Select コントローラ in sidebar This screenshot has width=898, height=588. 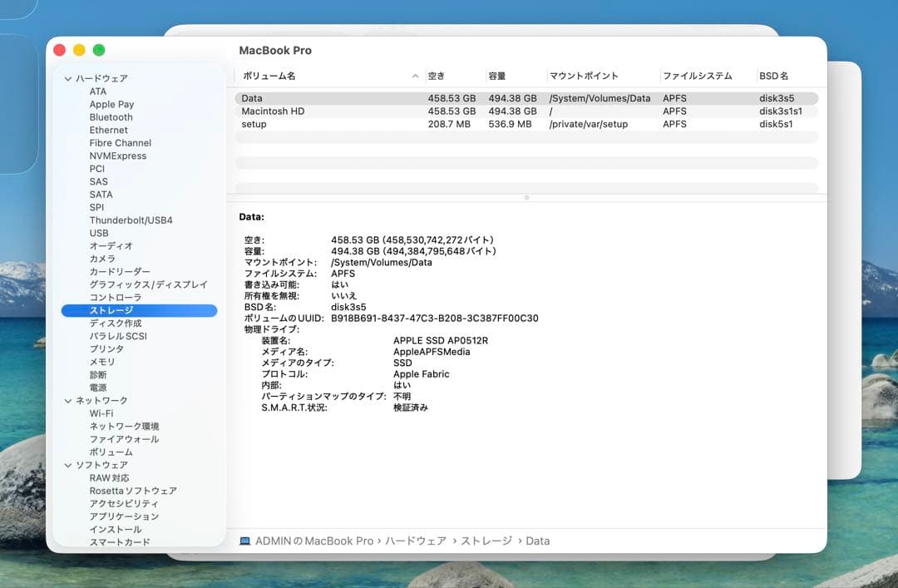pyautogui.click(x=116, y=298)
